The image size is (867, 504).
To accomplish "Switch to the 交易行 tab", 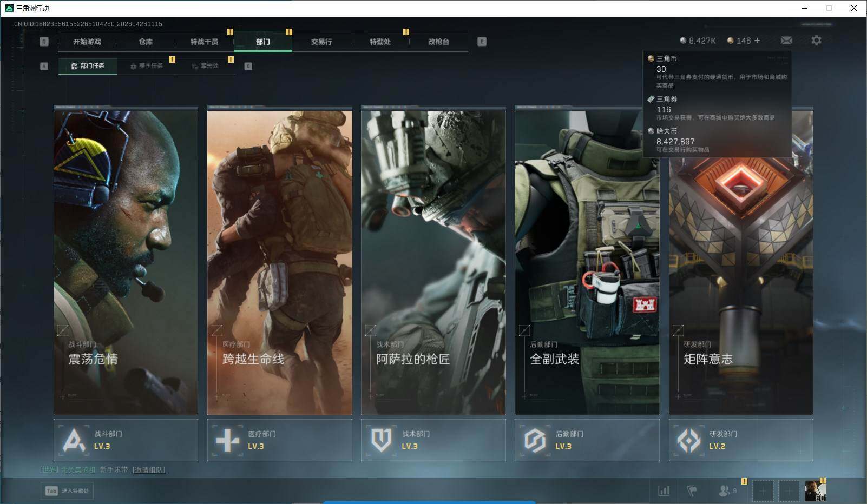I will (321, 42).
